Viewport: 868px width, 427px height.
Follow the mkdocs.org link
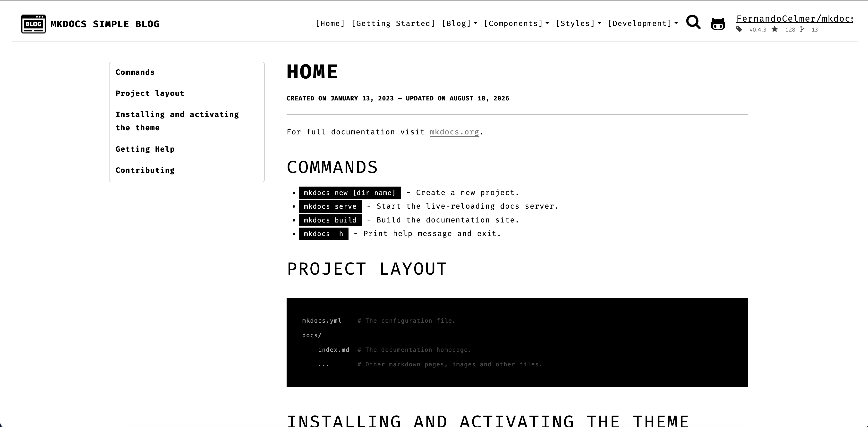point(454,132)
